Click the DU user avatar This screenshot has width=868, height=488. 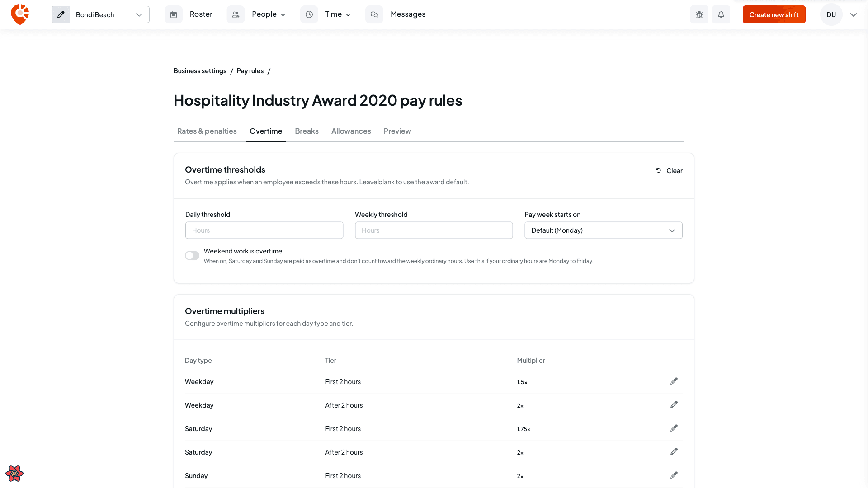831,14
